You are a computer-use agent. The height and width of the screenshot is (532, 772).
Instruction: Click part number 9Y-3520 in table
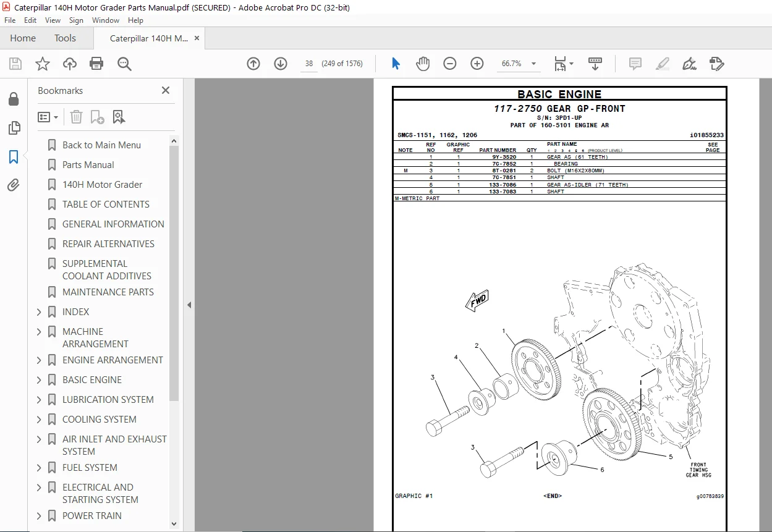(504, 157)
